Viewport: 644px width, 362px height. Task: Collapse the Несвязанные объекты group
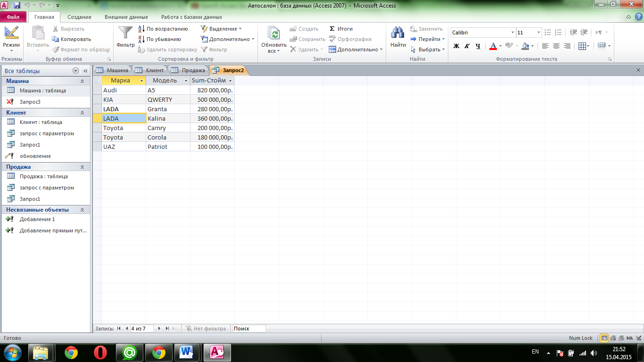[x=82, y=210]
